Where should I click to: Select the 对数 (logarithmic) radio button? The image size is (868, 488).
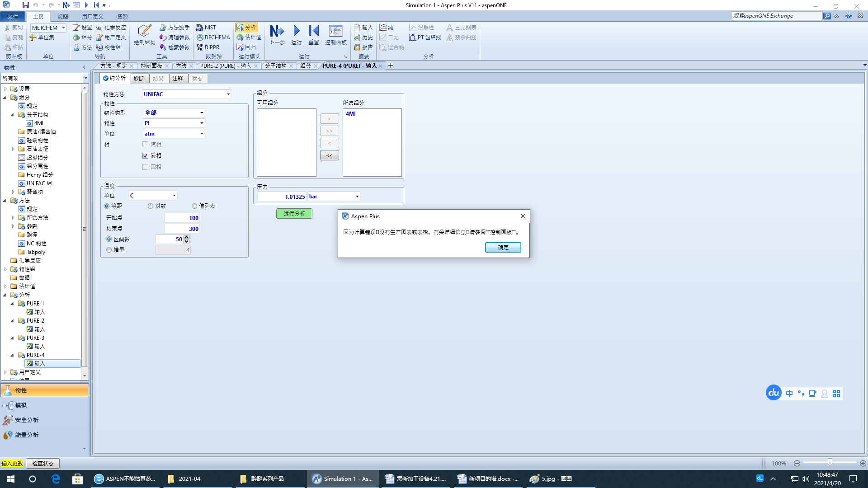coord(151,206)
